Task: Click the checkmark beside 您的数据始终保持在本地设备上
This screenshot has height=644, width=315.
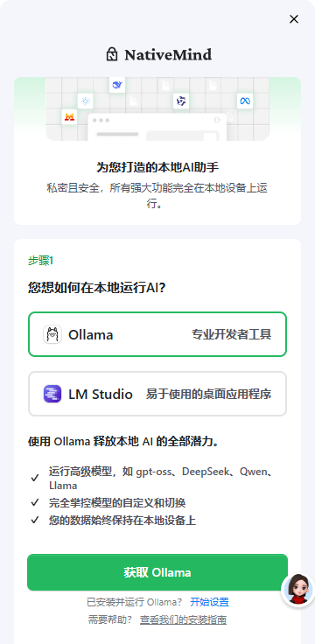Action: pos(35,520)
